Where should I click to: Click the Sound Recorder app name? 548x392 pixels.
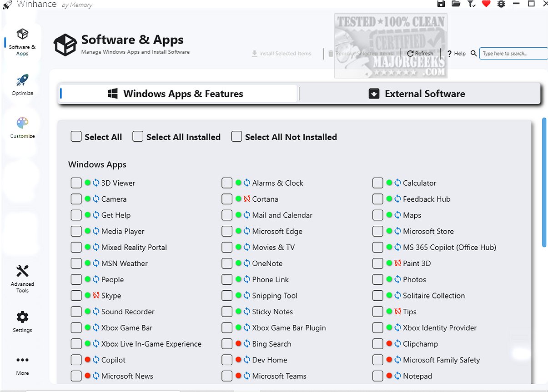pos(128,312)
